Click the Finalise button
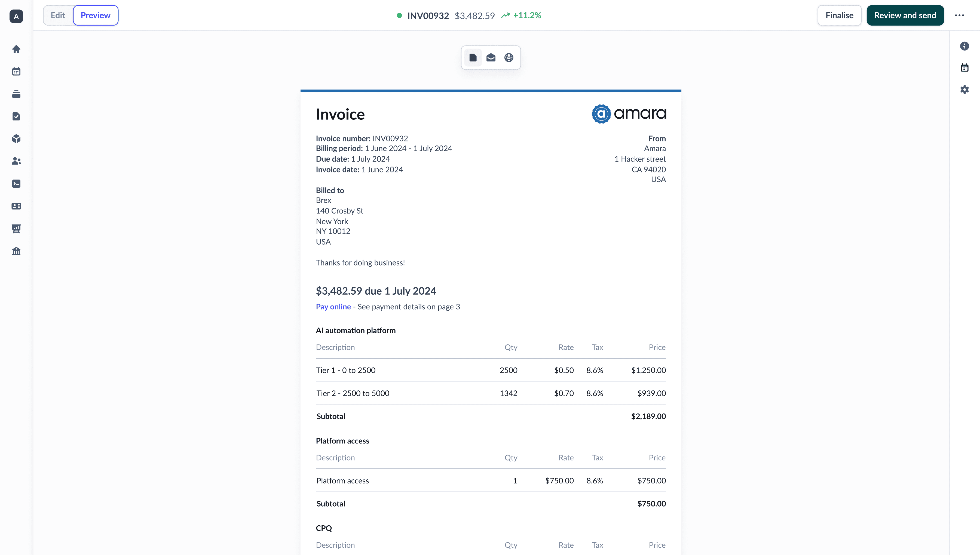Viewport: 980px width, 555px height. (839, 16)
